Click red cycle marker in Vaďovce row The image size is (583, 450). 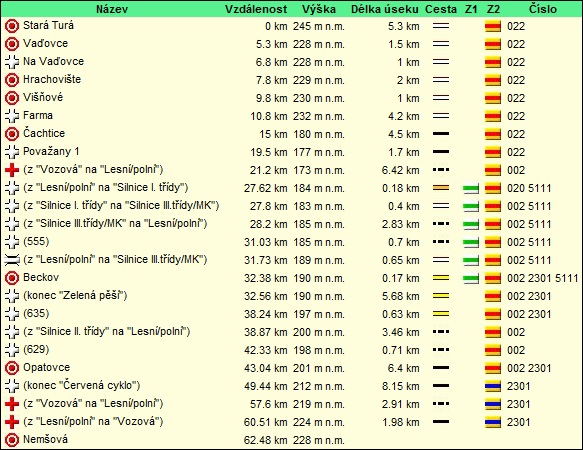493,44
